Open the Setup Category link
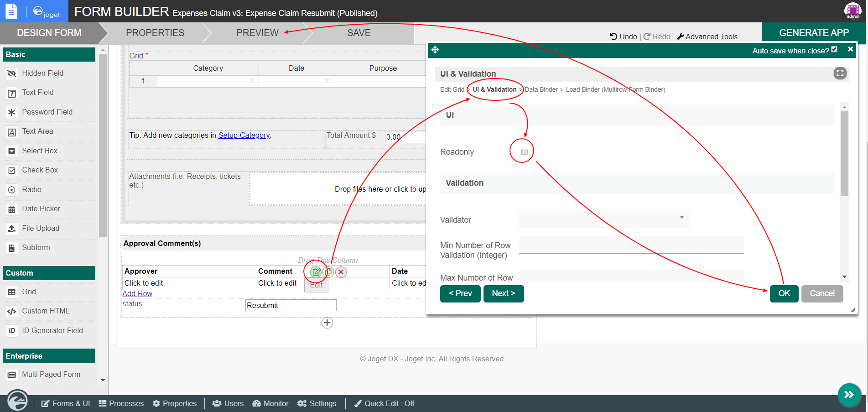The height and width of the screenshot is (412, 868). pos(244,136)
